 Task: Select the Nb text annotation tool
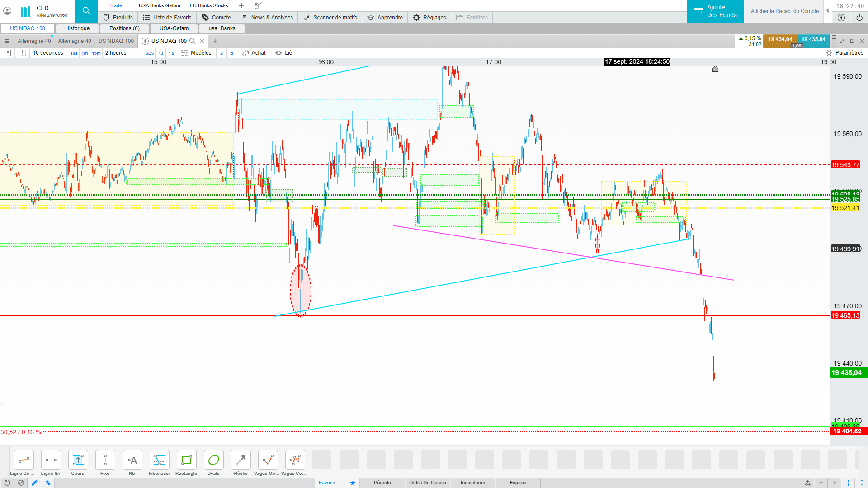[x=132, y=460]
